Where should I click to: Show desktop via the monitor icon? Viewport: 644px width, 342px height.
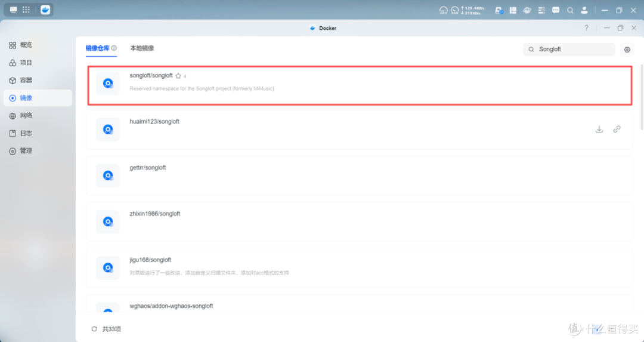point(14,10)
